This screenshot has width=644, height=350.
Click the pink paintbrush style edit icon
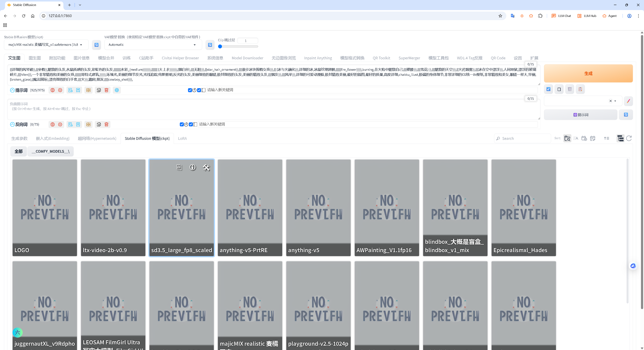pyautogui.click(x=628, y=101)
